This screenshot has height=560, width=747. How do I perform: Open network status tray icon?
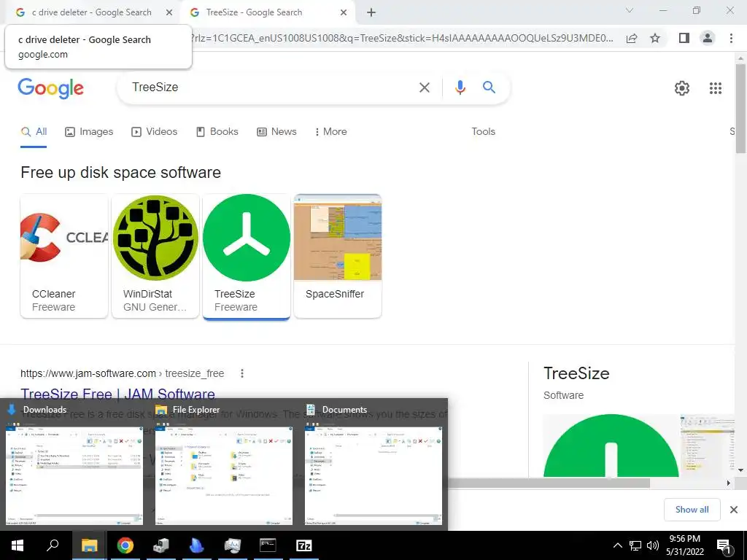click(635, 545)
